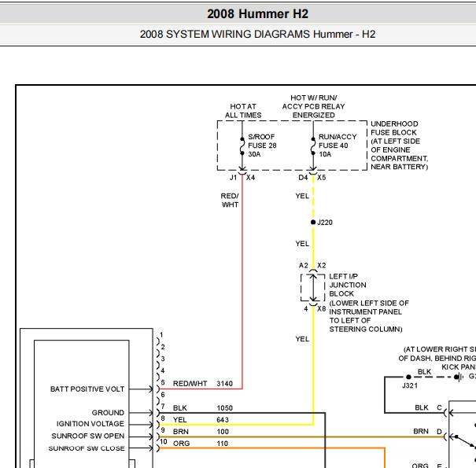Click connector pin label "J1"
Screen dimensions: 476x468
pos(233,178)
